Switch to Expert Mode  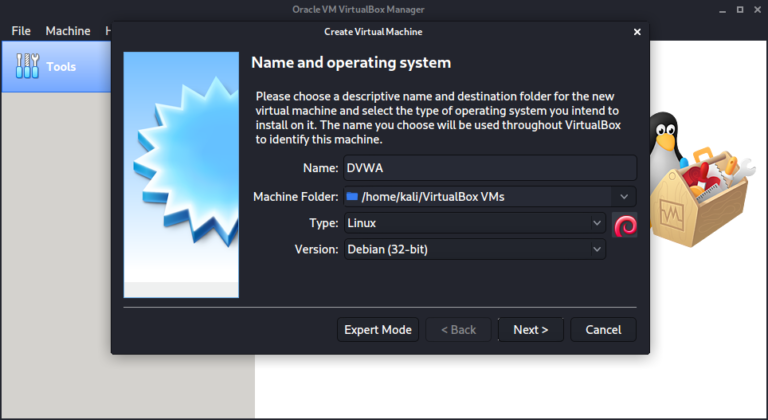click(x=377, y=329)
